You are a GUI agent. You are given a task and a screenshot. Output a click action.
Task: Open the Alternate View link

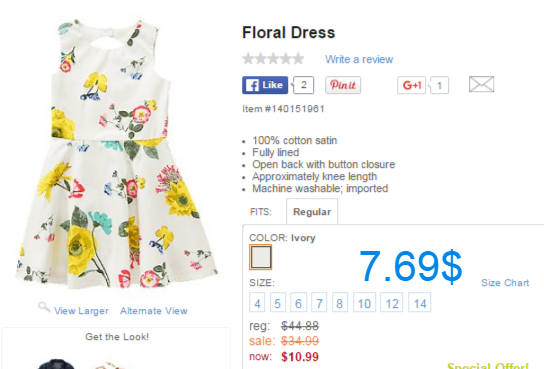[154, 311]
